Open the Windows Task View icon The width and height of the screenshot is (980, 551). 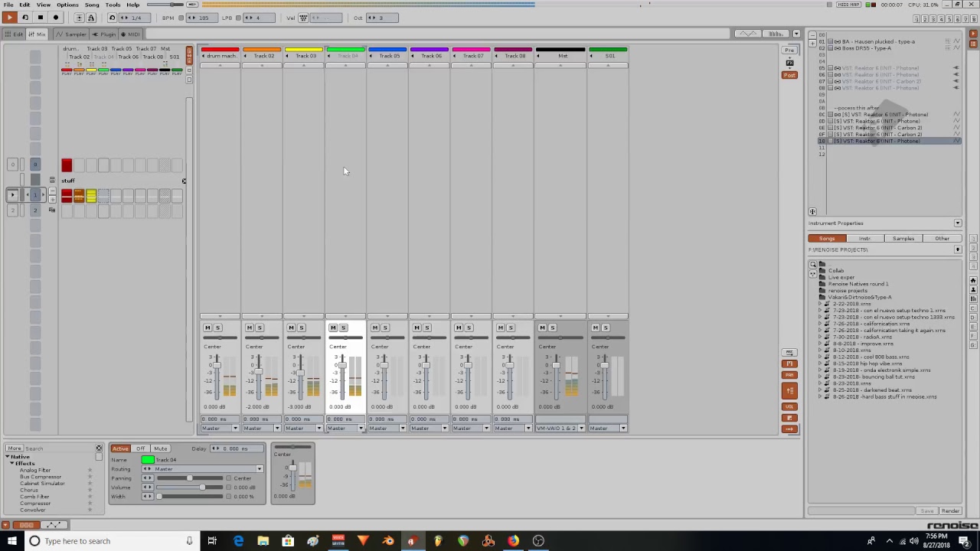(x=212, y=541)
